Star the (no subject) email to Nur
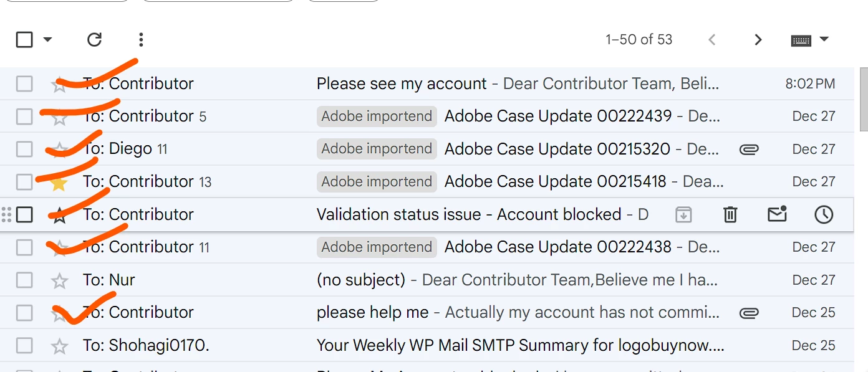 click(59, 281)
